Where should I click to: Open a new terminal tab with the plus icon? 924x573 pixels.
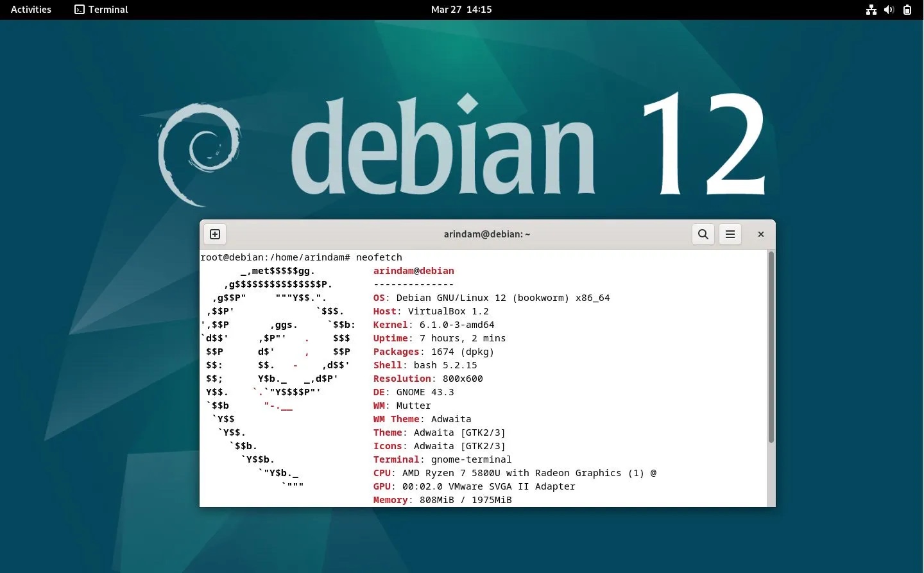(x=215, y=234)
